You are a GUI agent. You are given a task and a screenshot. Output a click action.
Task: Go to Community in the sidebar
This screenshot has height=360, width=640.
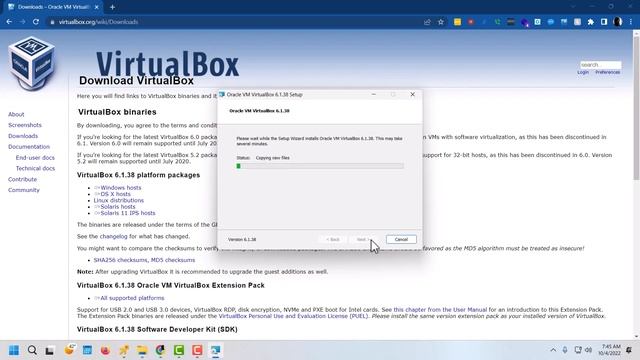(x=24, y=190)
